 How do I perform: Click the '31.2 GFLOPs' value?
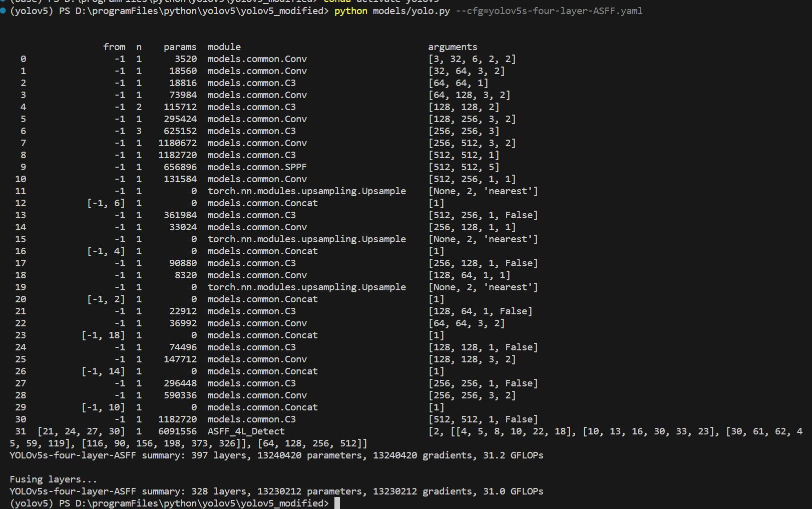click(x=513, y=455)
